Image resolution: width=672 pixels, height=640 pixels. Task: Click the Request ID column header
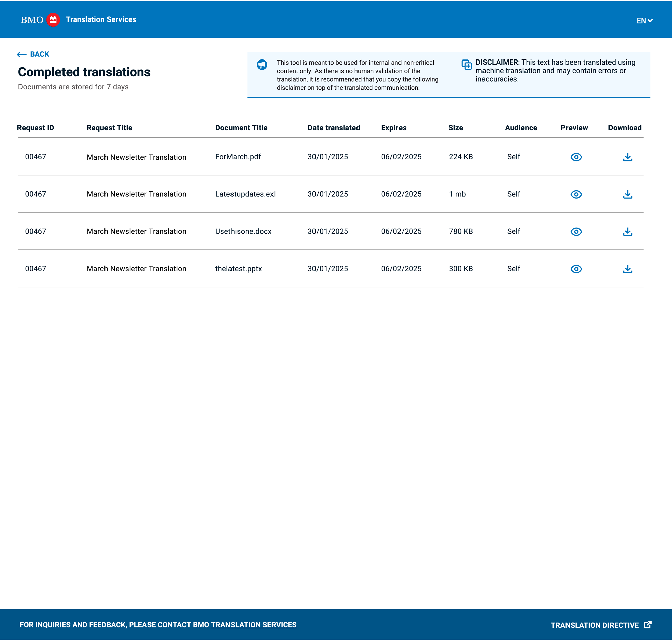pyautogui.click(x=36, y=128)
